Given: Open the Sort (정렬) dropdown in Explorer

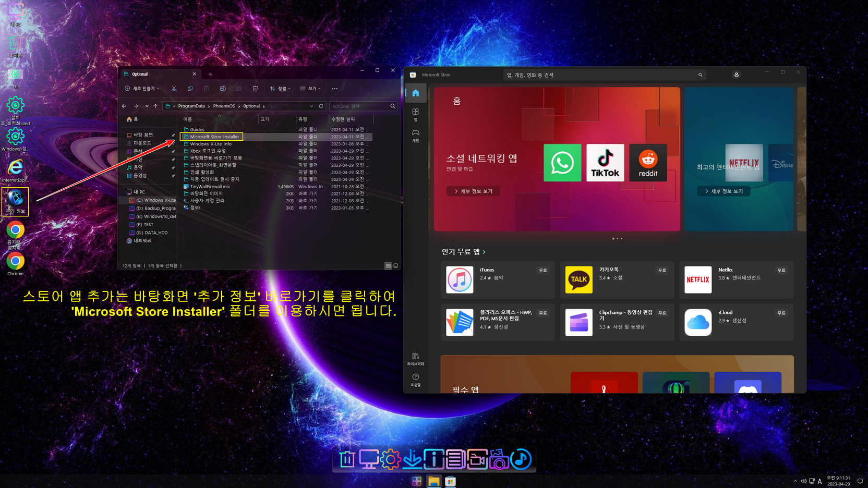Looking at the screenshot, I should tap(281, 89).
